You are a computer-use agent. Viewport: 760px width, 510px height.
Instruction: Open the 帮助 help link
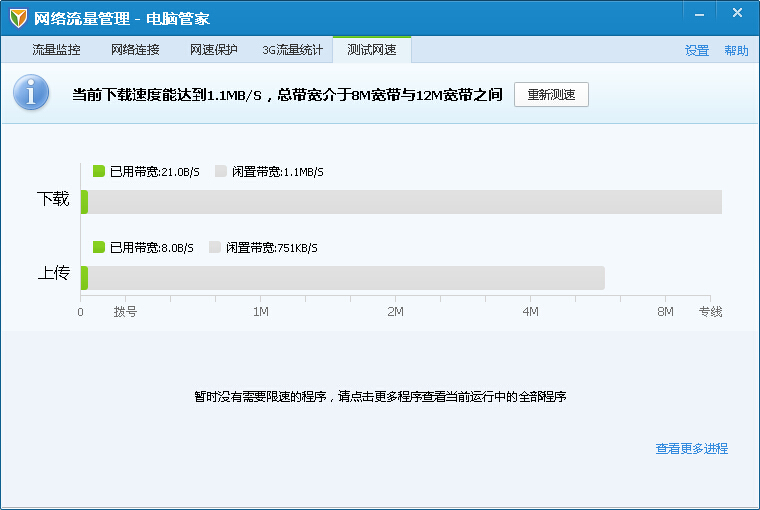[x=736, y=51]
